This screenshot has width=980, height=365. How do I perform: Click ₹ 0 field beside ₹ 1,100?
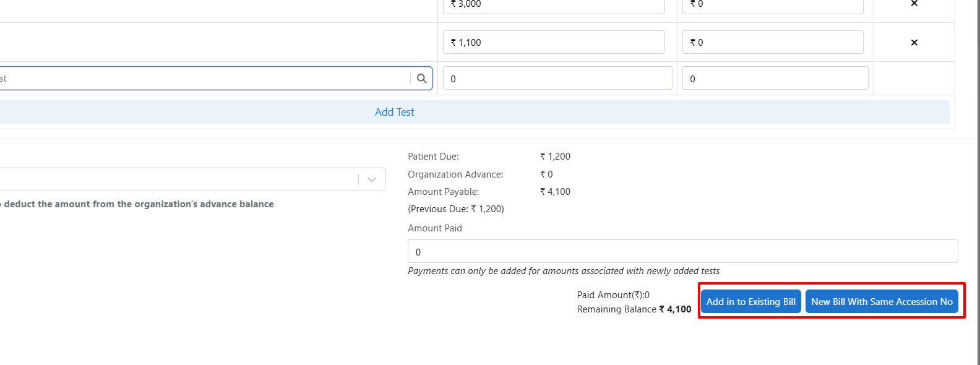click(x=773, y=43)
